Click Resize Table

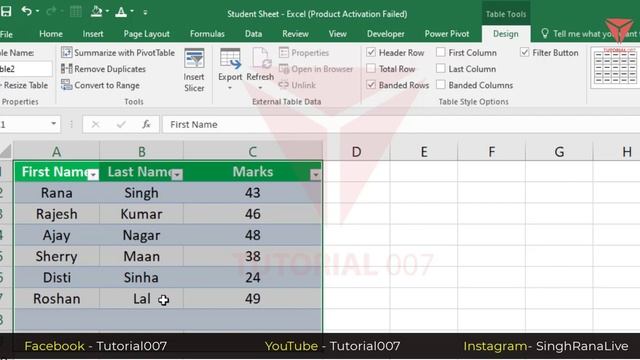click(24, 85)
